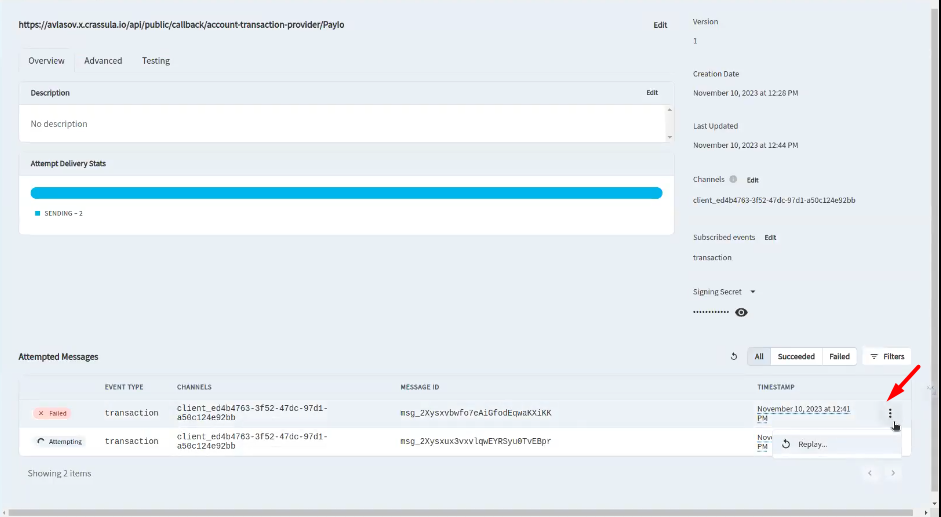Click the No description text field
Viewport: 941px width, 517px height.
pyautogui.click(x=343, y=124)
